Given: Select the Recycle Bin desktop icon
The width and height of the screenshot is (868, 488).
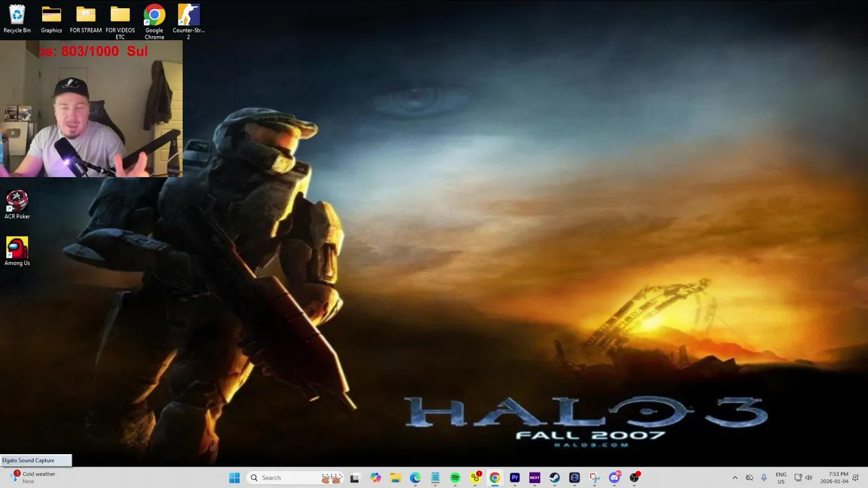Looking at the screenshot, I should (17, 19).
